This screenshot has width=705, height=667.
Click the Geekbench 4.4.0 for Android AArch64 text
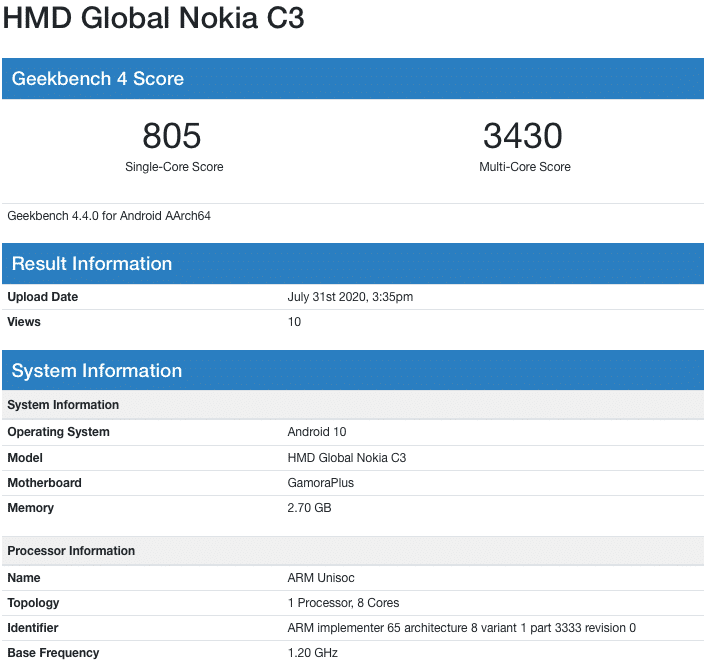[x=109, y=216]
